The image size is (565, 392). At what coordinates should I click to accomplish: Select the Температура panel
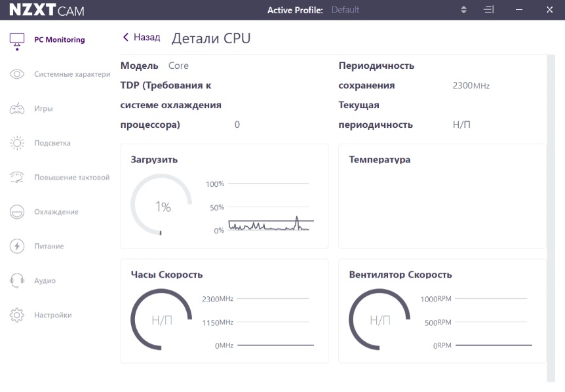[x=442, y=197]
